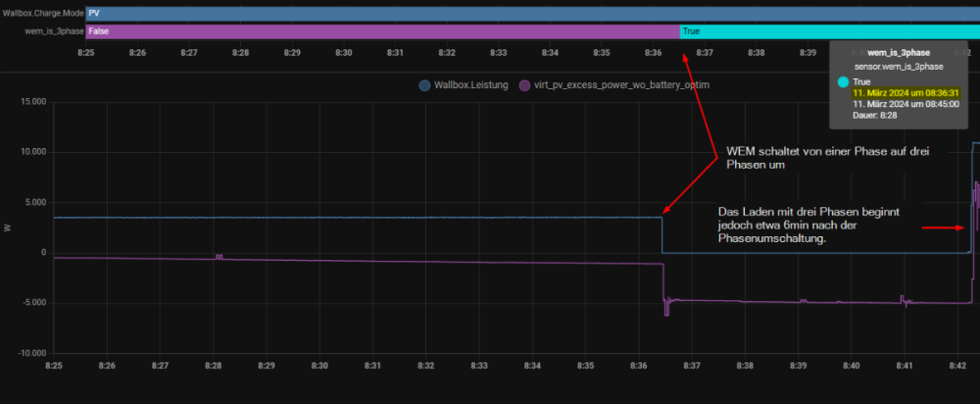
Task: Click the wem_is_3phase row label on the left
Action: pyautogui.click(x=54, y=31)
